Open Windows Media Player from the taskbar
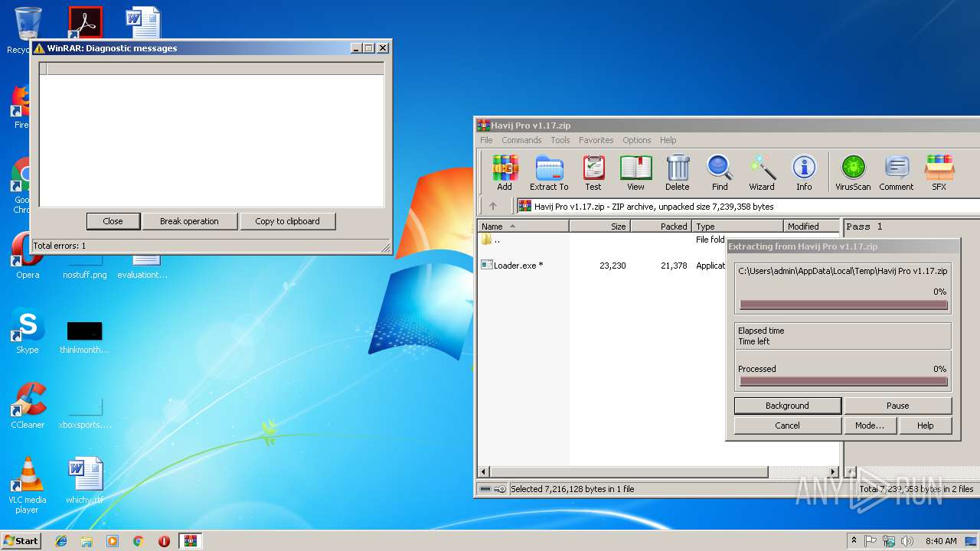 [x=113, y=541]
